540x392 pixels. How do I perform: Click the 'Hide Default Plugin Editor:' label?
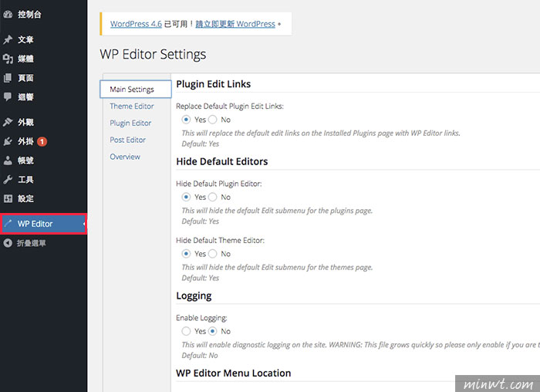point(218,184)
